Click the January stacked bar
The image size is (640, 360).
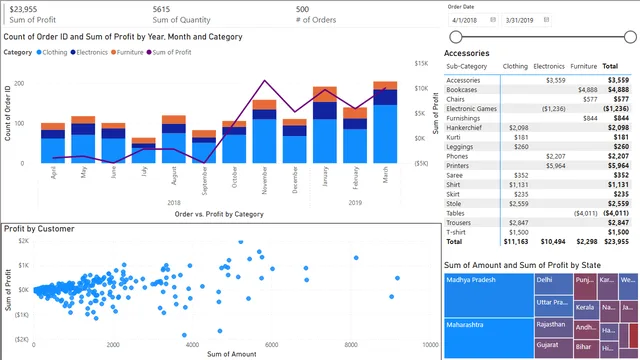click(x=325, y=125)
